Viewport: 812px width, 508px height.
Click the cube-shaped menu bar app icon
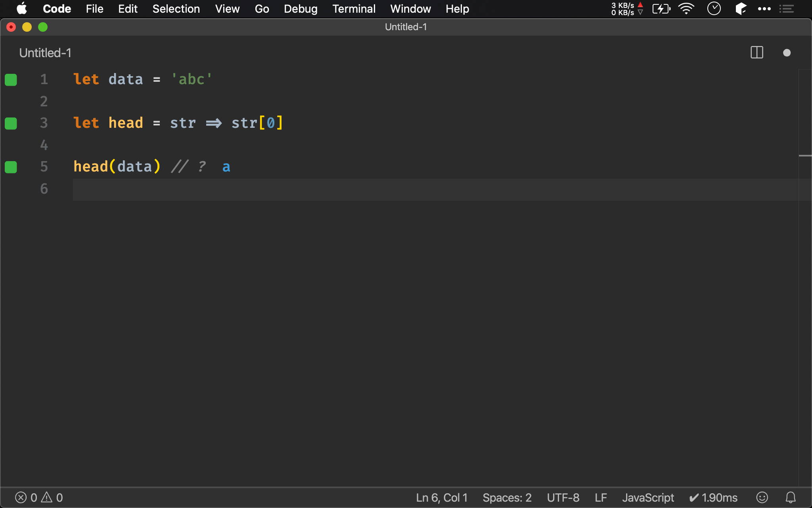(x=741, y=9)
